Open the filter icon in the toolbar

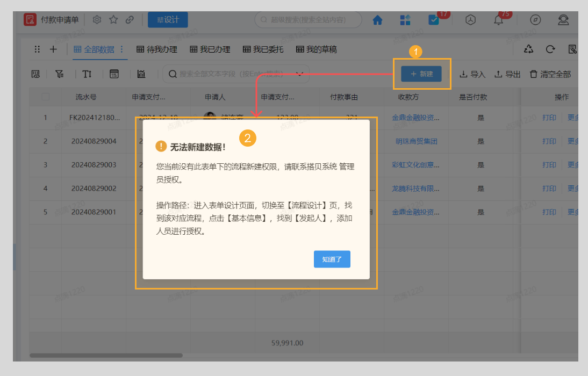[60, 74]
